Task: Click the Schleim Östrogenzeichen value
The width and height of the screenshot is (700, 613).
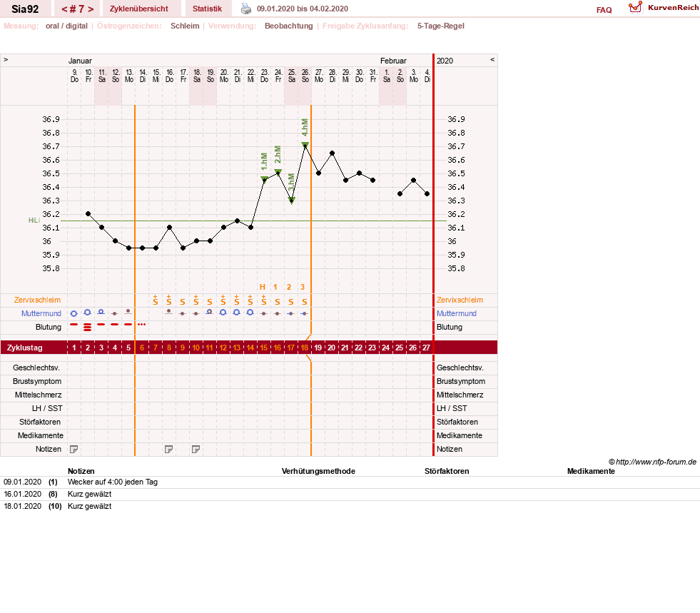Action: click(x=185, y=26)
